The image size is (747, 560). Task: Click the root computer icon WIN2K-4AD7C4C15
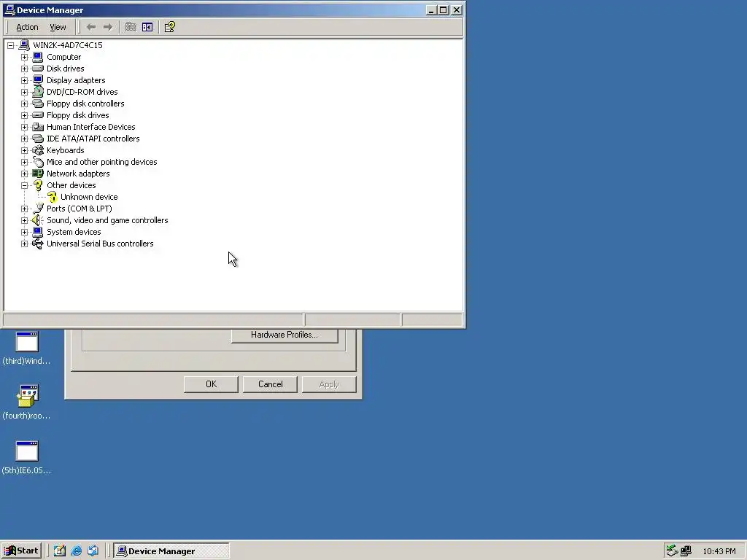pos(24,45)
